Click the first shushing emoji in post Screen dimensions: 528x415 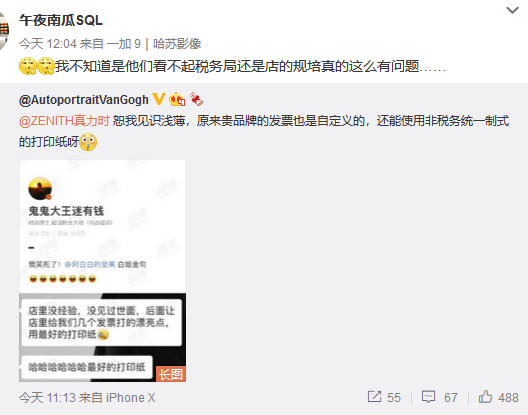pyautogui.click(x=28, y=66)
